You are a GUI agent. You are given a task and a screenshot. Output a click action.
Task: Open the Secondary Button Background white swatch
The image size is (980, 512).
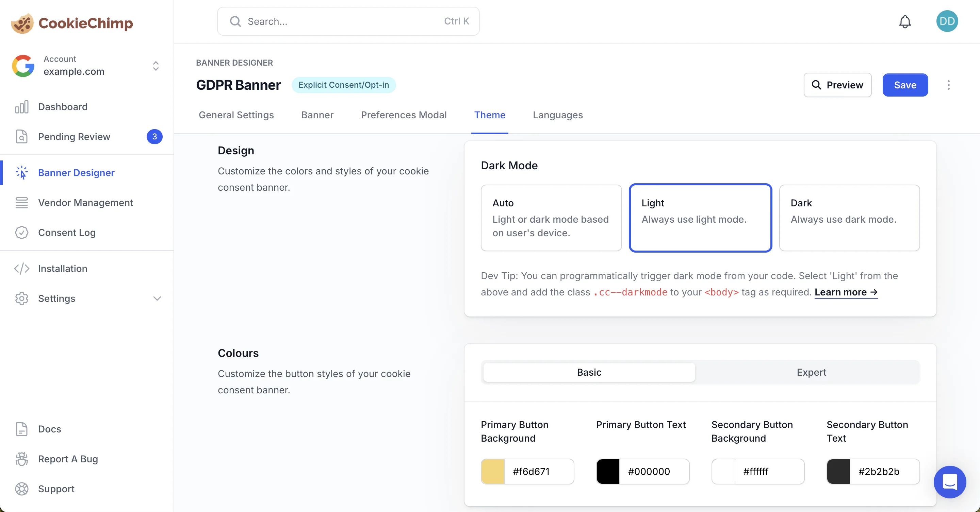723,471
